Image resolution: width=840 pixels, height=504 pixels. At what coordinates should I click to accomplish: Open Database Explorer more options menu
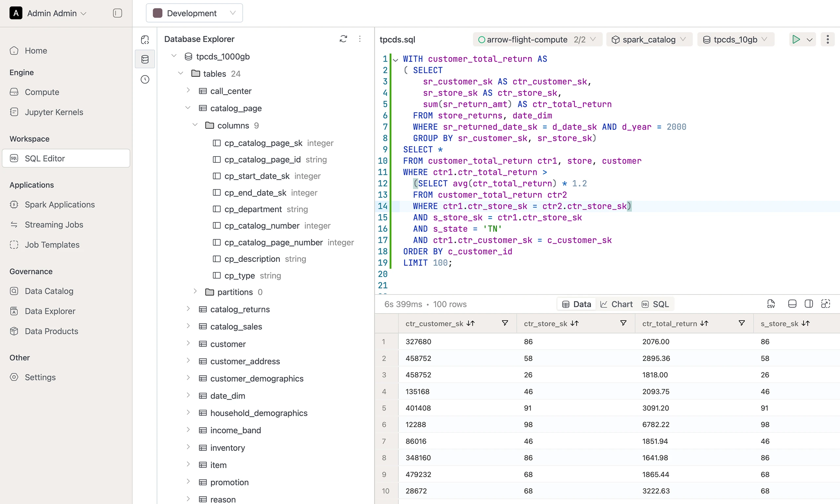[x=360, y=39]
